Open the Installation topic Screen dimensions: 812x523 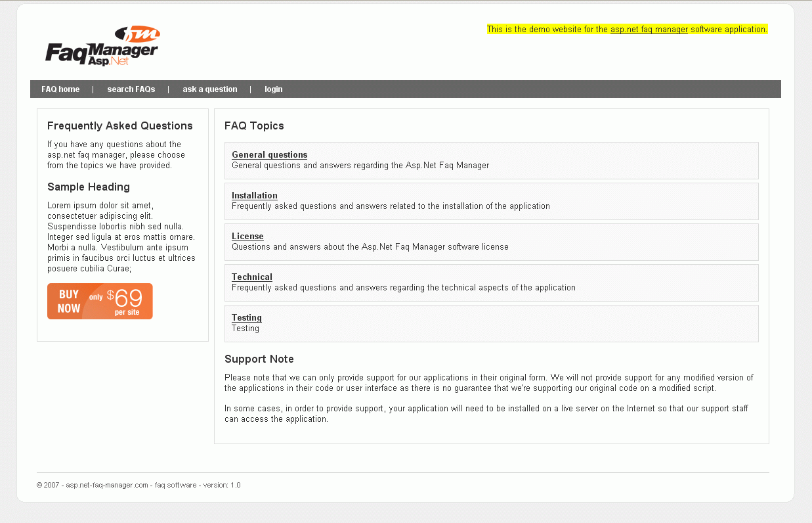(x=255, y=196)
